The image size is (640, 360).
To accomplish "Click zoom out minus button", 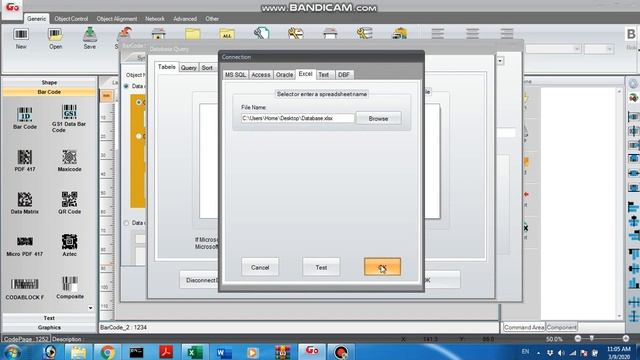I will (578, 338).
